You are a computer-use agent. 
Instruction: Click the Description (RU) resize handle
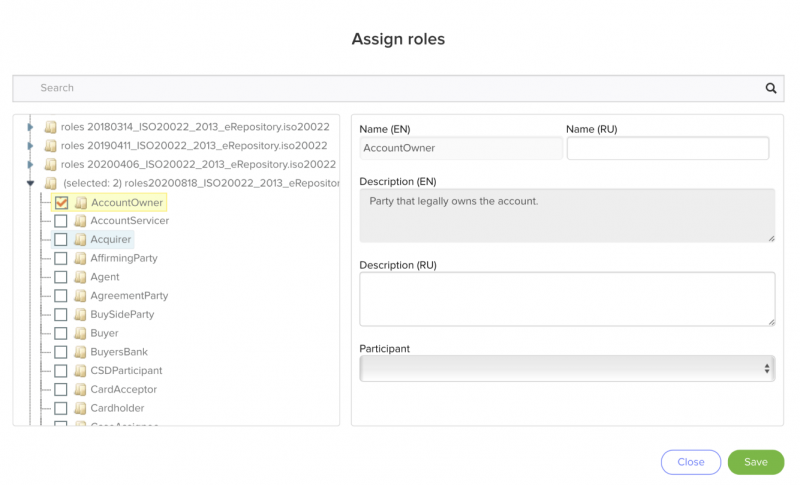point(771,322)
